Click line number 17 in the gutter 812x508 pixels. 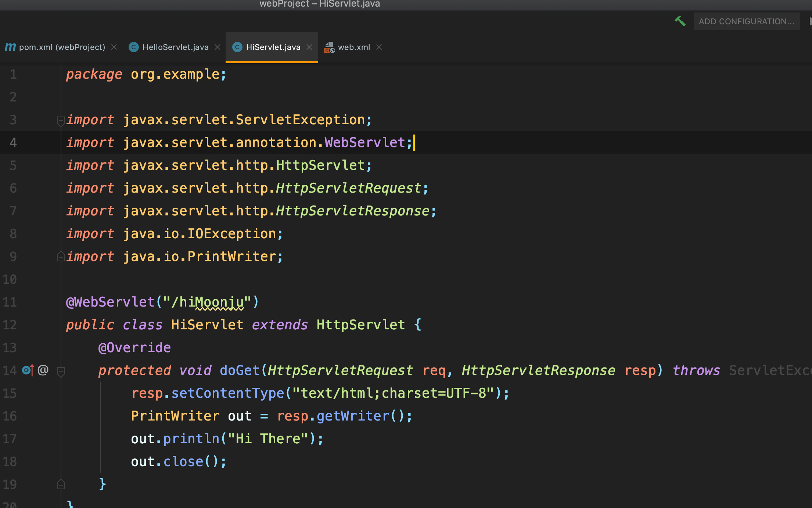pyautogui.click(x=10, y=439)
